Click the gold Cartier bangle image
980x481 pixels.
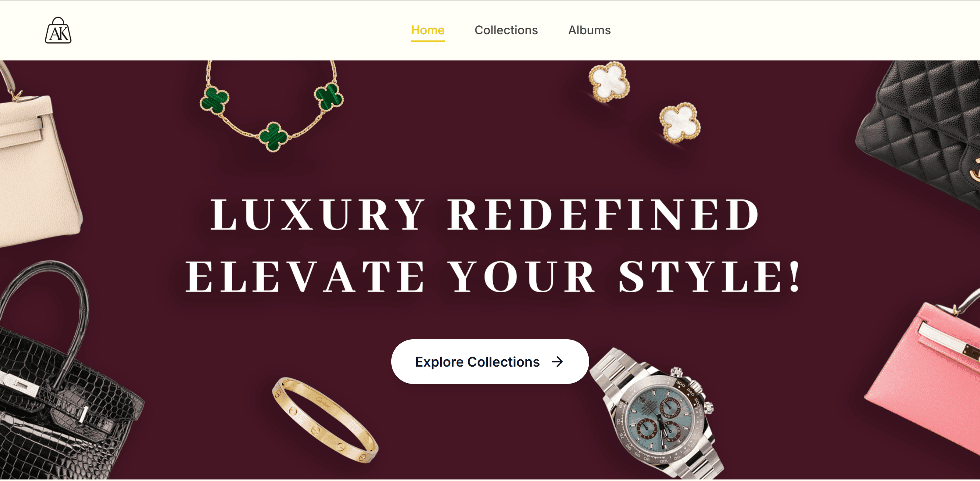(x=325, y=420)
